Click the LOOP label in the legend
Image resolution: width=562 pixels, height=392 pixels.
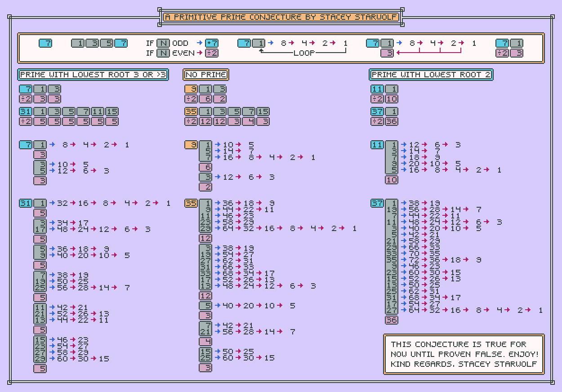[x=304, y=53]
